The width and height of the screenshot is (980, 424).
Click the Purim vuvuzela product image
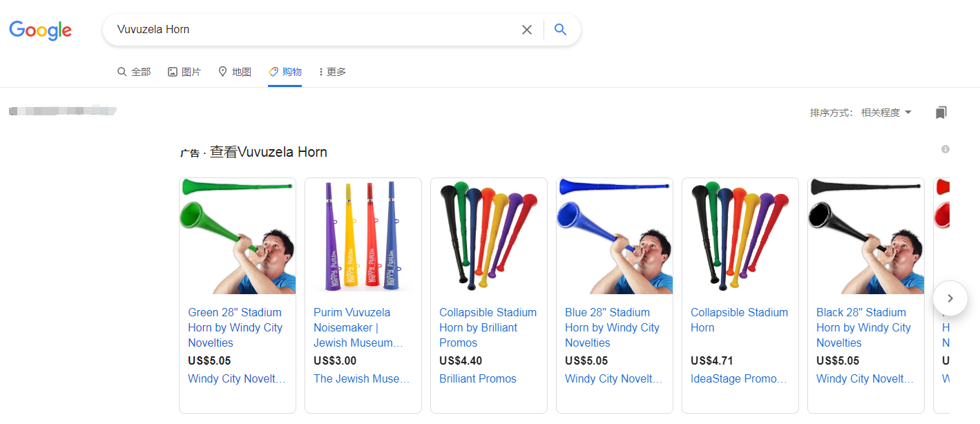[x=363, y=236]
